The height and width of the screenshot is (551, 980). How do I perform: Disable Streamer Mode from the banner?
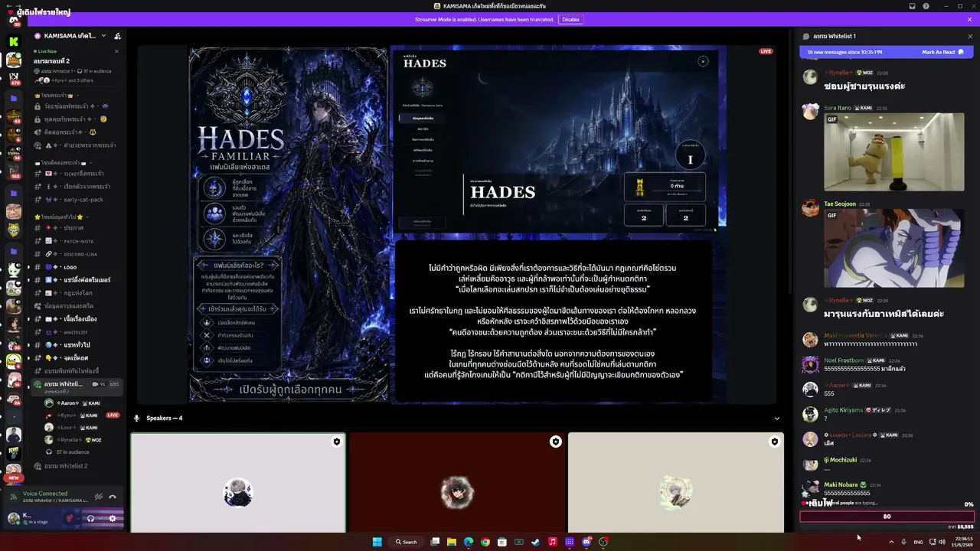pos(570,19)
